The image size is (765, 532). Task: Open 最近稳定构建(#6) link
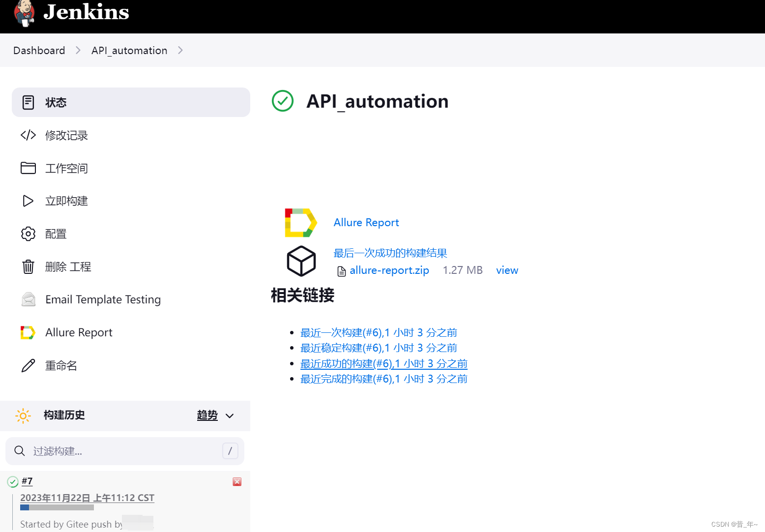[379, 348]
